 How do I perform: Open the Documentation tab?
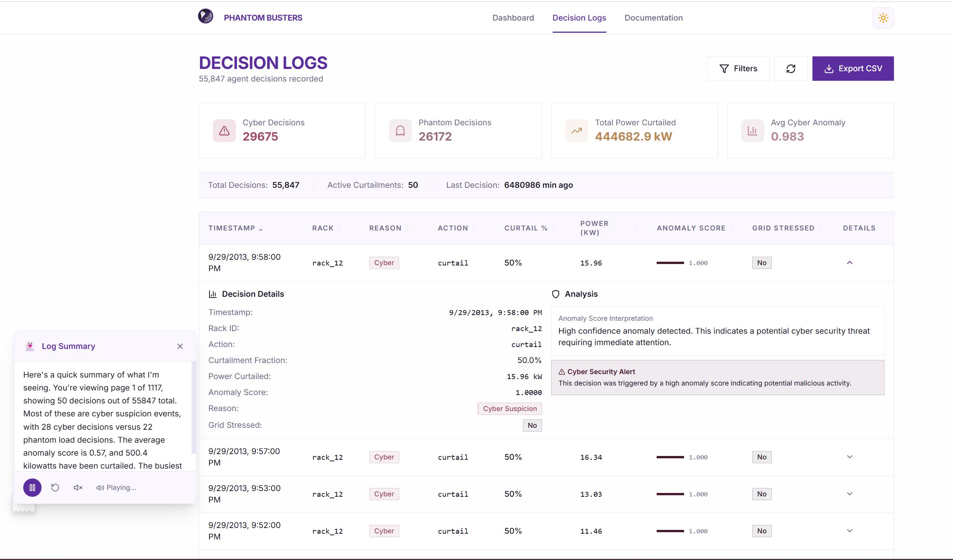point(653,18)
